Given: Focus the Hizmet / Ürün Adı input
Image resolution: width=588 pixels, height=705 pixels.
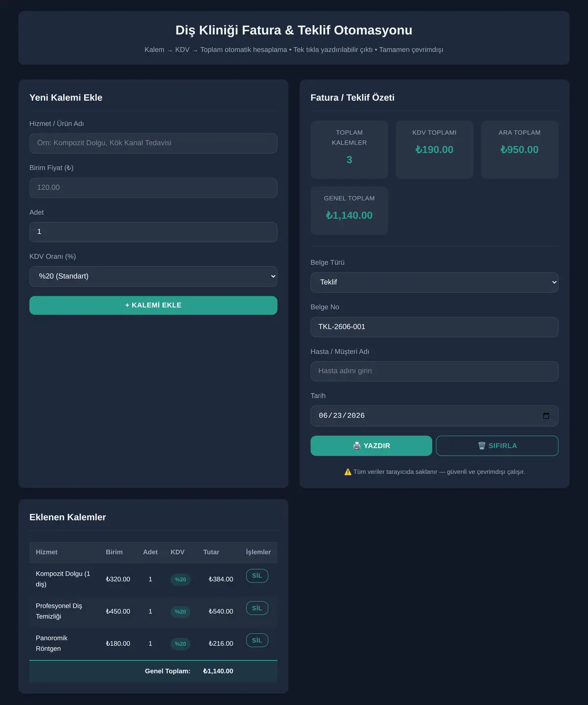Looking at the screenshot, I should tap(153, 143).
